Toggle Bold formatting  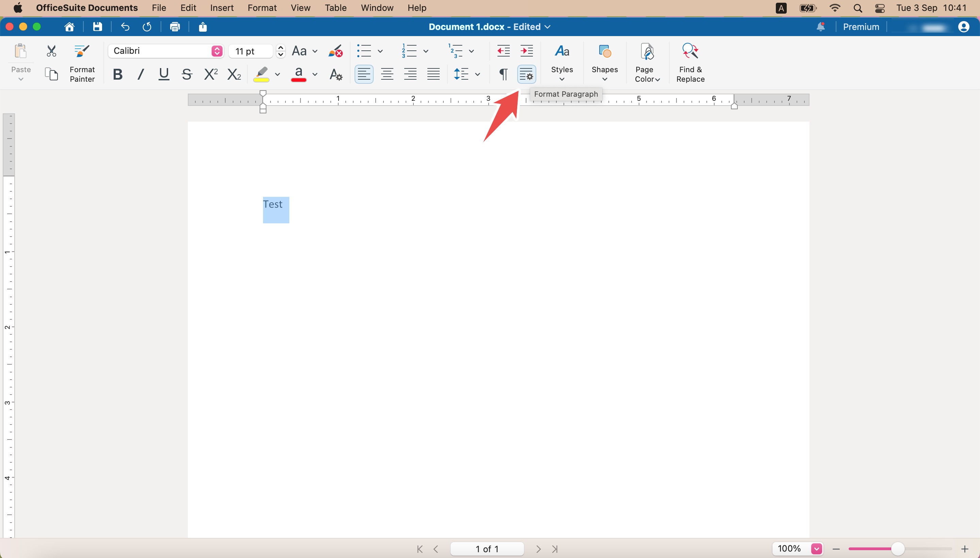tap(118, 74)
